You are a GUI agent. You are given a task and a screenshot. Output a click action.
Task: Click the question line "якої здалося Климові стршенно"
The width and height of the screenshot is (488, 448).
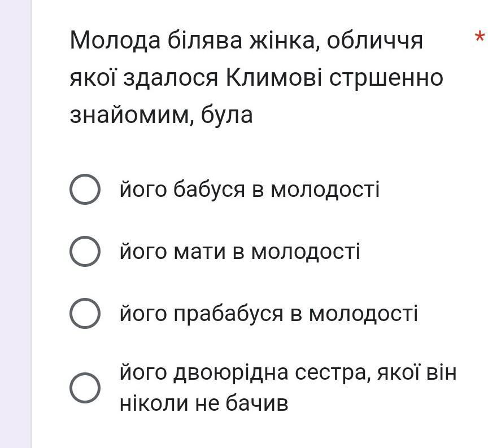[256, 78]
